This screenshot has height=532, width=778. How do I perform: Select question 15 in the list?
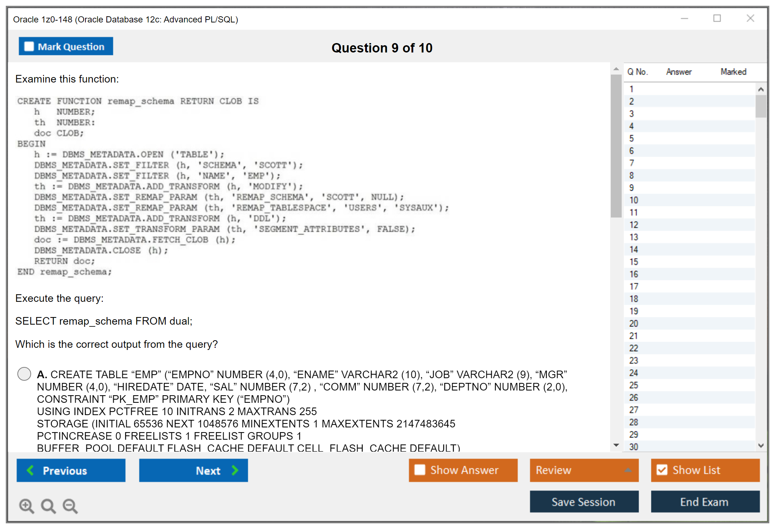pyautogui.click(x=634, y=262)
